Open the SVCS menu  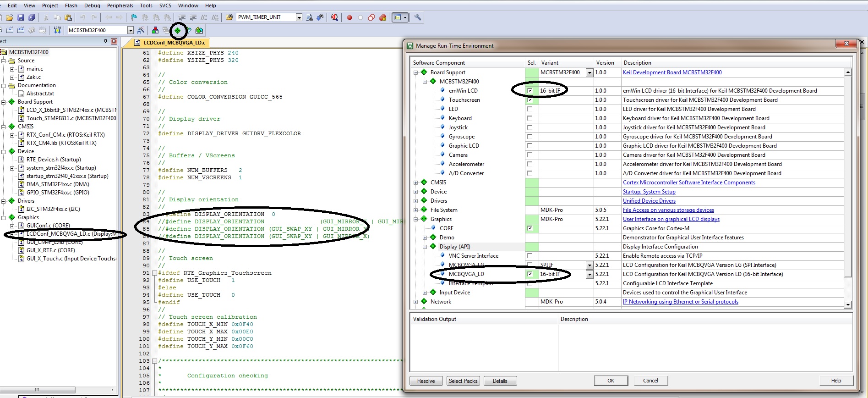(x=165, y=6)
